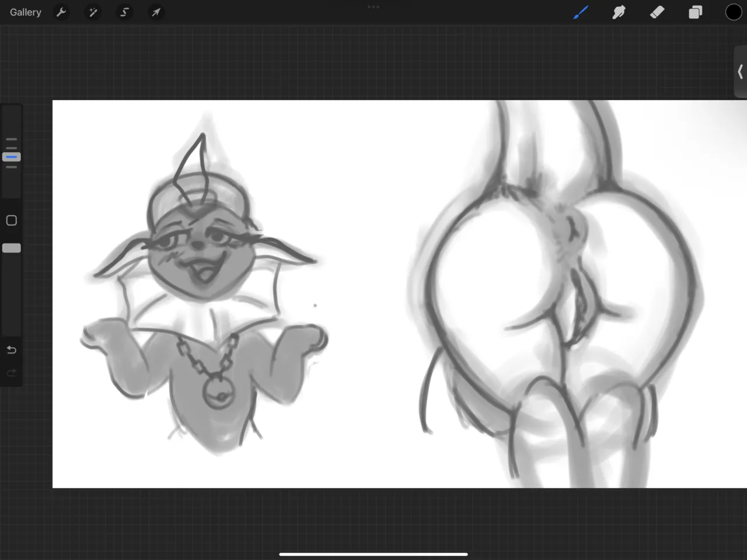Select the Brush tool
747x560 pixels.
(580, 12)
